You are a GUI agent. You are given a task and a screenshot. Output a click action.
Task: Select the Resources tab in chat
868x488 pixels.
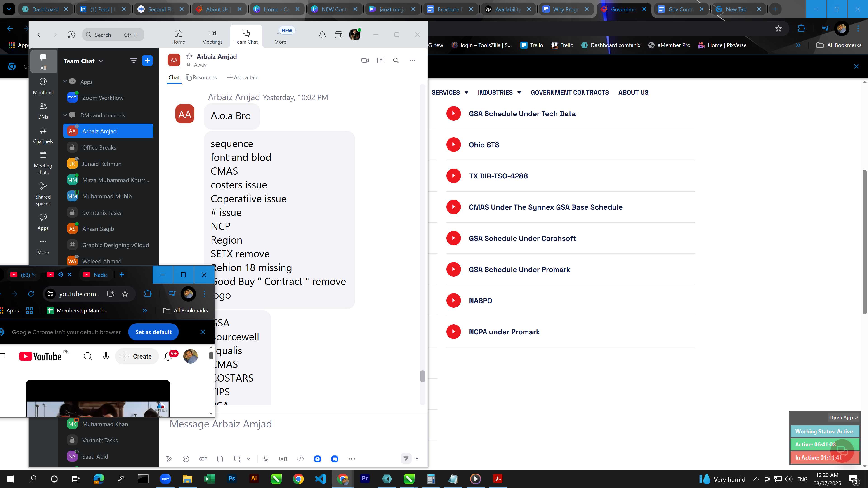[201, 77]
